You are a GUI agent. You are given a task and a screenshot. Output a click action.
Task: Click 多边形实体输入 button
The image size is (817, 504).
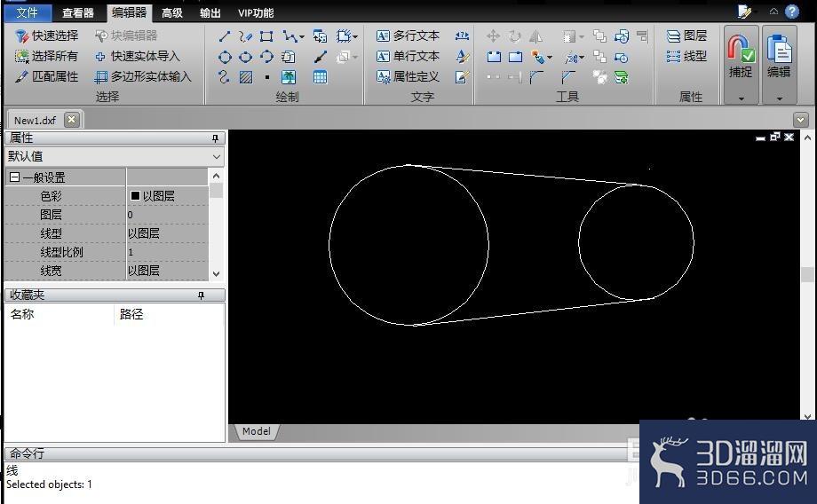click(143, 76)
